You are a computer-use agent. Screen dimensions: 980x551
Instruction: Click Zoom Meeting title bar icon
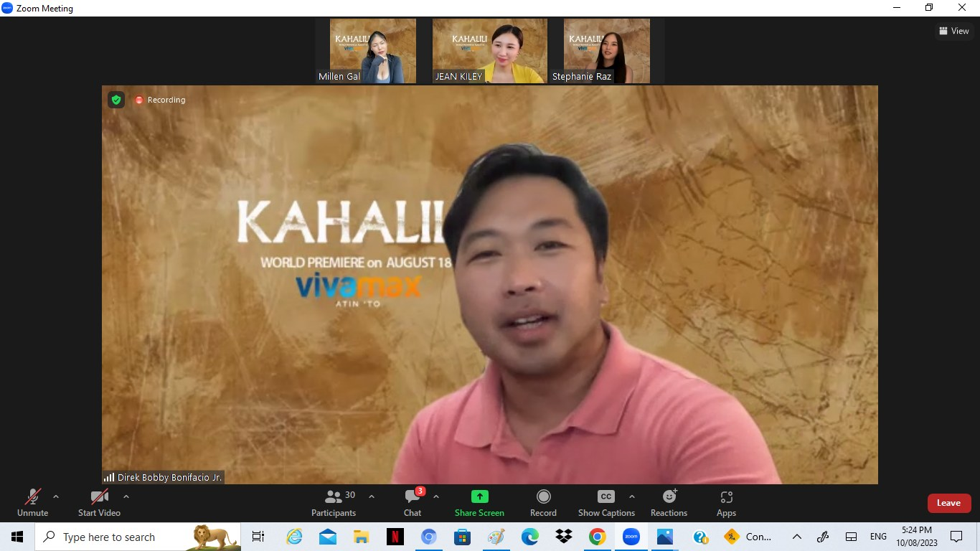7,8
